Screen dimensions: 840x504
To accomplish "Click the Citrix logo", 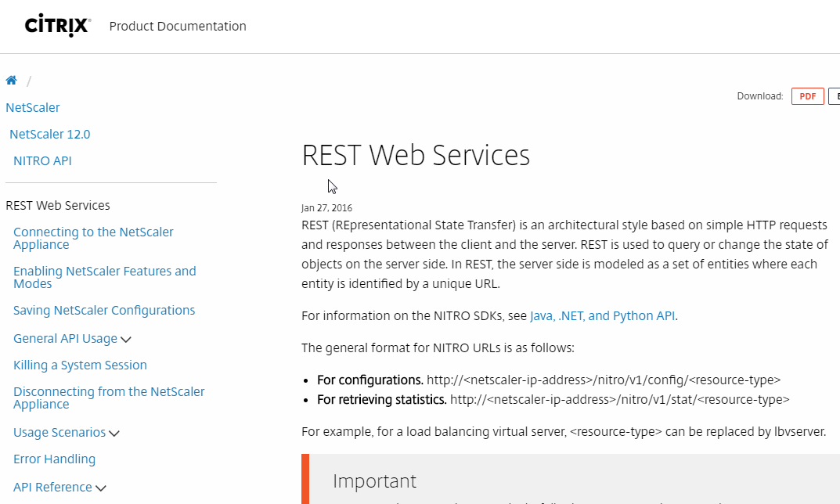I will pyautogui.click(x=58, y=26).
